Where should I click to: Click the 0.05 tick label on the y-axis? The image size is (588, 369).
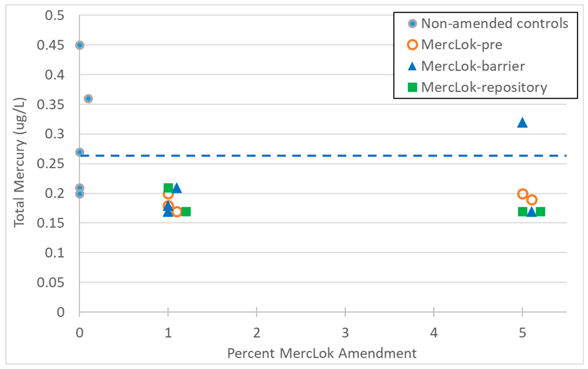point(50,283)
